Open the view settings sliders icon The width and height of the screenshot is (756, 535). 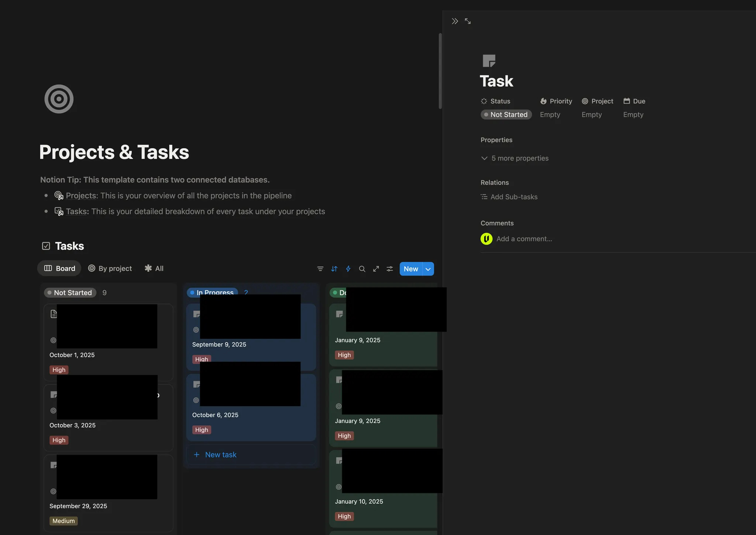click(390, 269)
